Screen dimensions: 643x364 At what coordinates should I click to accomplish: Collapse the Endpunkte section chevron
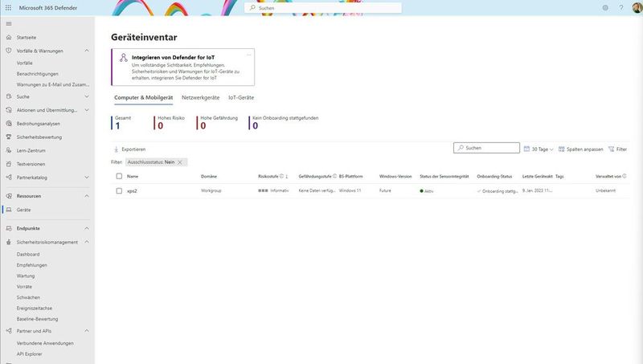(x=87, y=228)
